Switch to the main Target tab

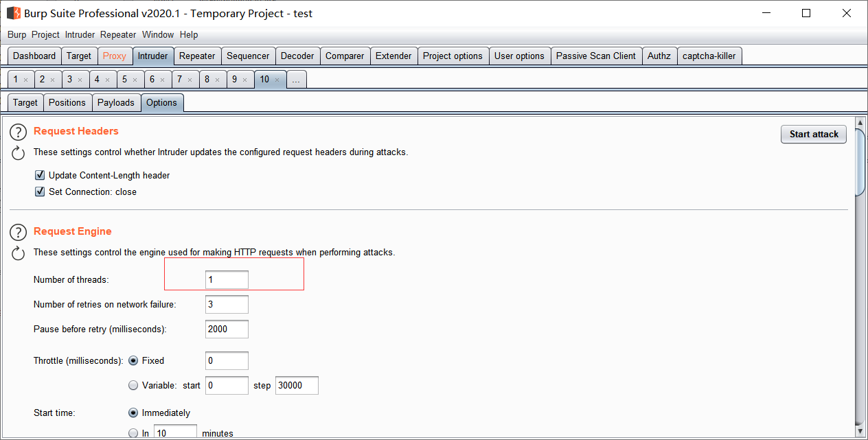79,56
